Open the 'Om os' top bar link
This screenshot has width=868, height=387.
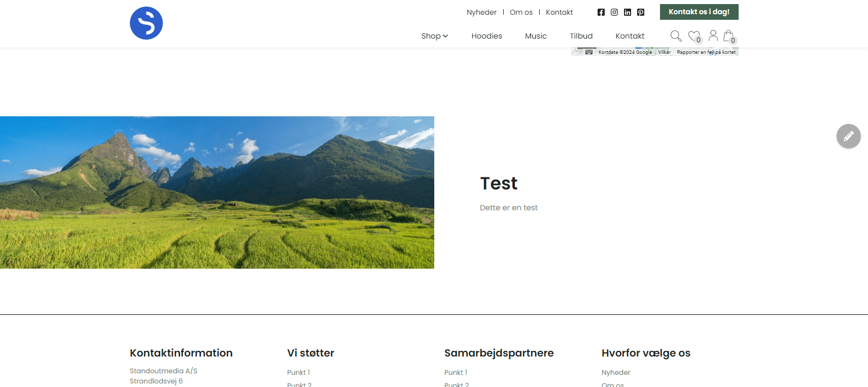tap(521, 12)
